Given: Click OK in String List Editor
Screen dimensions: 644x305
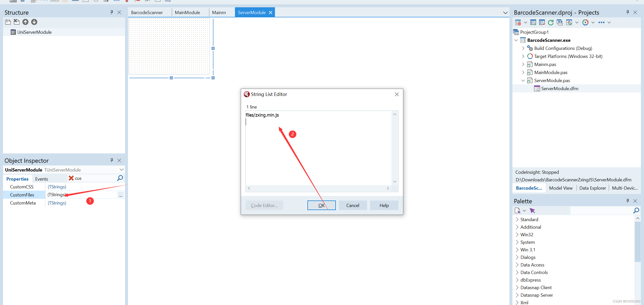Looking at the screenshot, I should [321, 205].
